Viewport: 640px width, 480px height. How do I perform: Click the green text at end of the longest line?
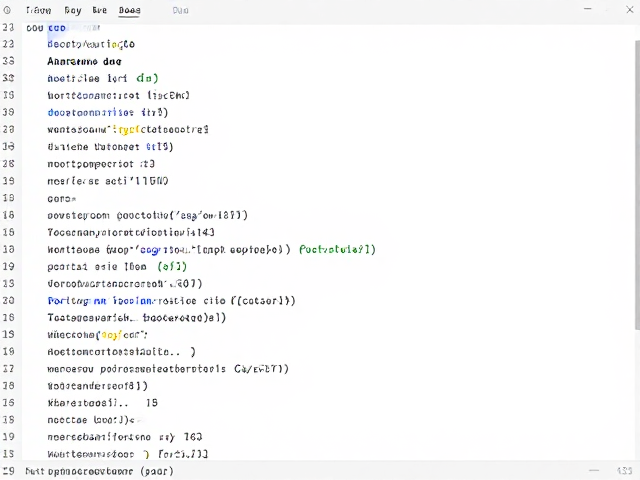click(x=337, y=249)
